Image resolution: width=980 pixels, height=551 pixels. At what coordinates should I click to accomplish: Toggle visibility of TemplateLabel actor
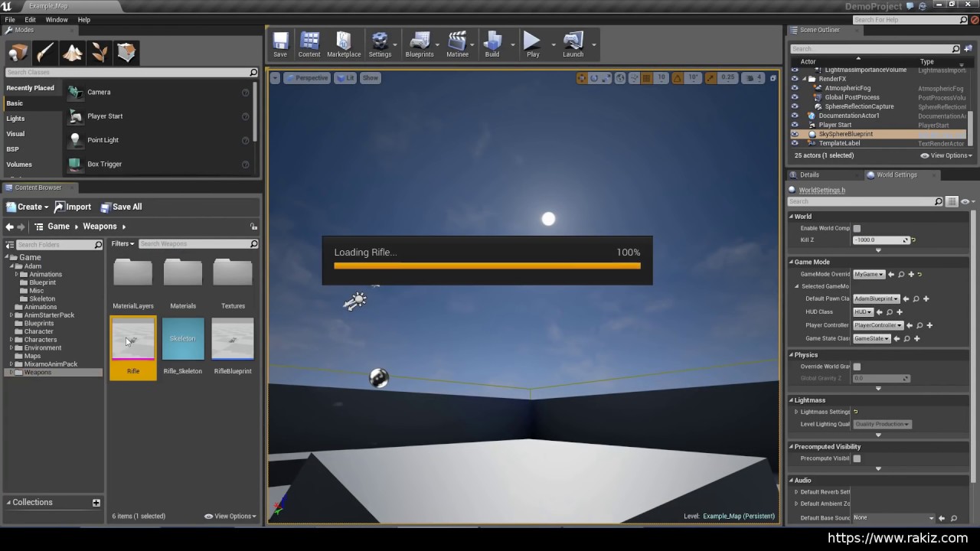pyautogui.click(x=795, y=143)
